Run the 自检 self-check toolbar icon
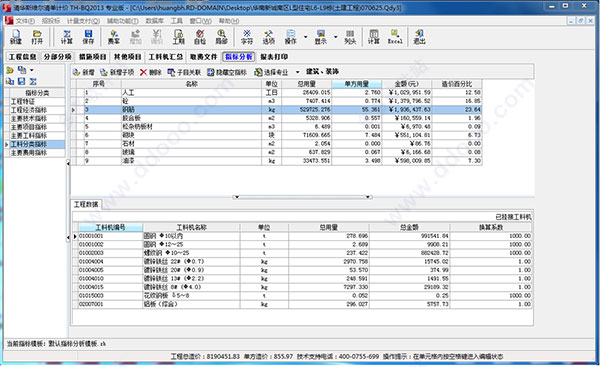 click(200, 37)
